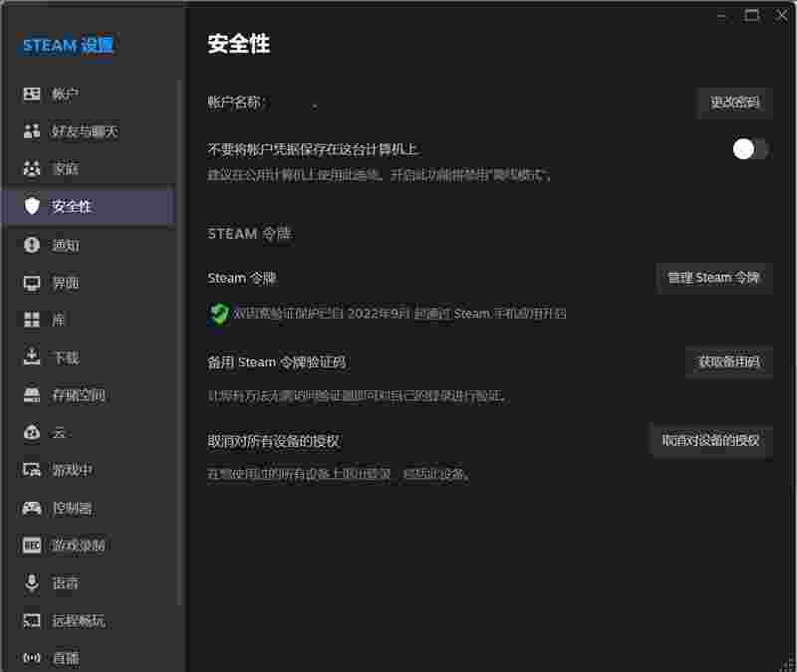The height and width of the screenshot is (672, 797).
Task: Click the 安全性 shield icon in sidebar
Action: point(32,206)
